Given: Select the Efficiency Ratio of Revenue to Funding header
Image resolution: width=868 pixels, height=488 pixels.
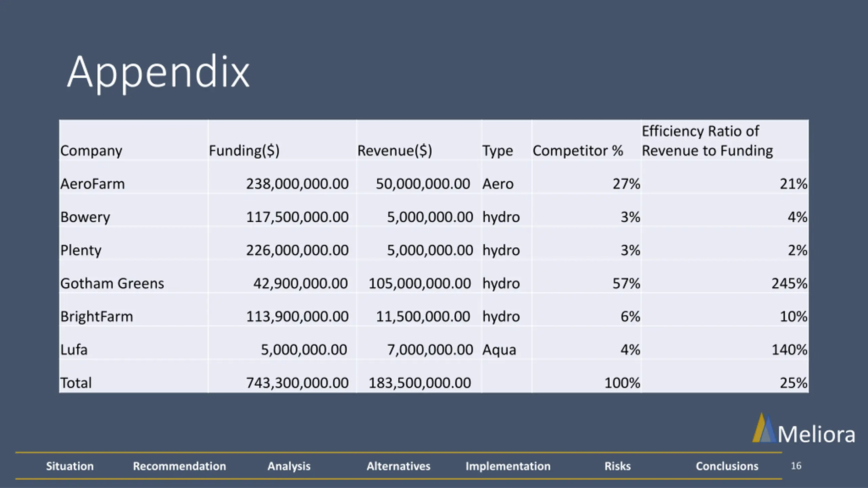Looking at the screenshot, I should pos(707,141).
